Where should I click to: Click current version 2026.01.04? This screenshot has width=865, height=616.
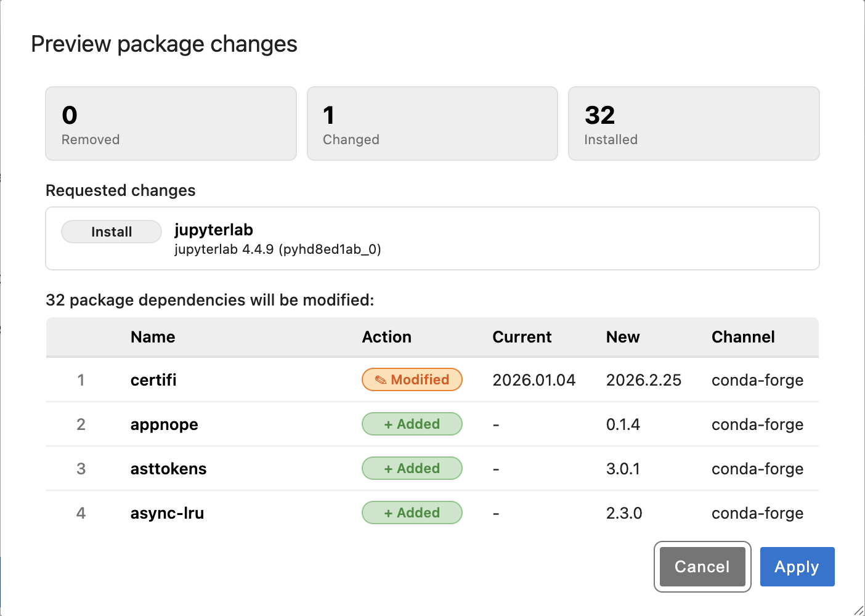point(534,380)
